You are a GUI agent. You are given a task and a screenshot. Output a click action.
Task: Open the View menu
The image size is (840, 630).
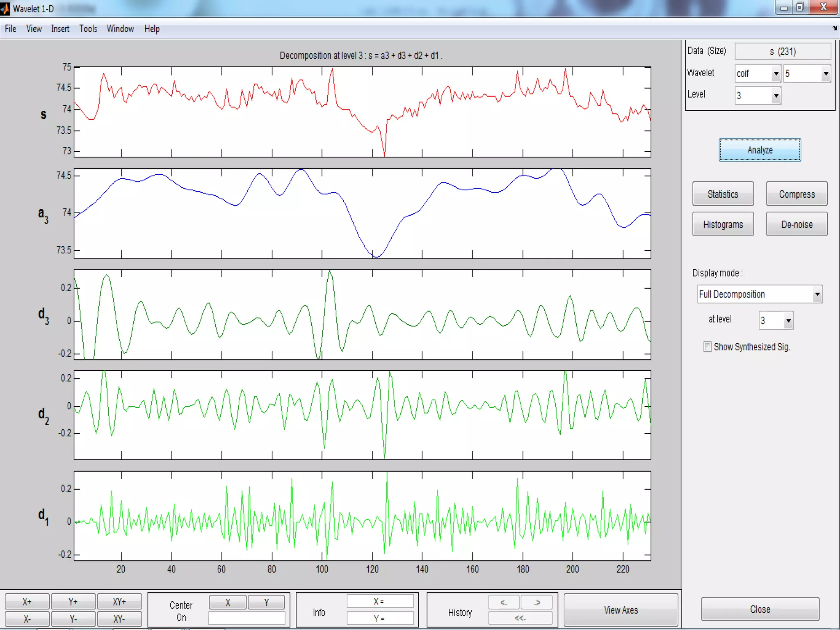[x=34, y=29]
